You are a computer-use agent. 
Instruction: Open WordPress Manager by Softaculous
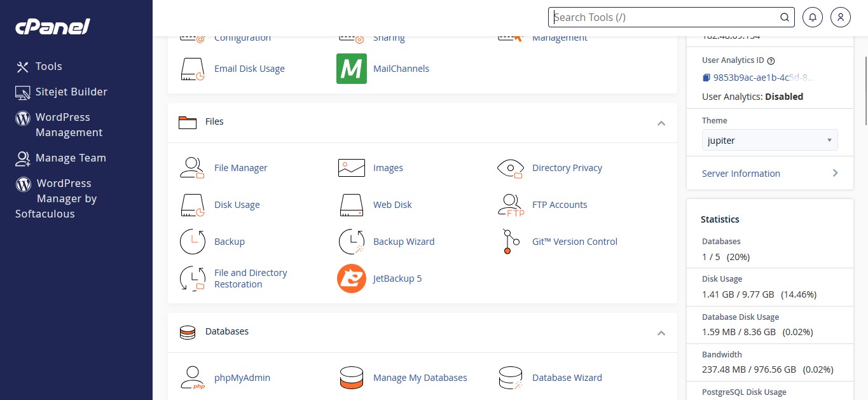coord(56,198)
